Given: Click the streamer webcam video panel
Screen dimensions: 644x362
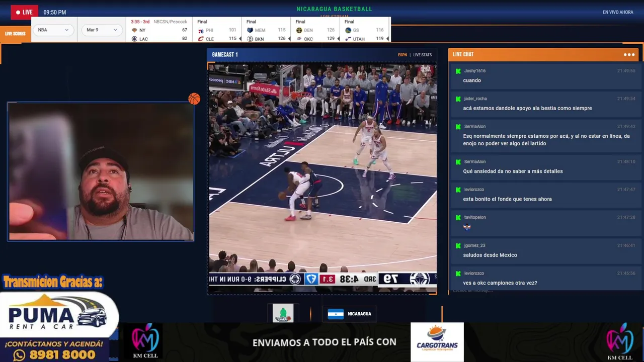Looking at the screenshot, I should tap(101, 171).
